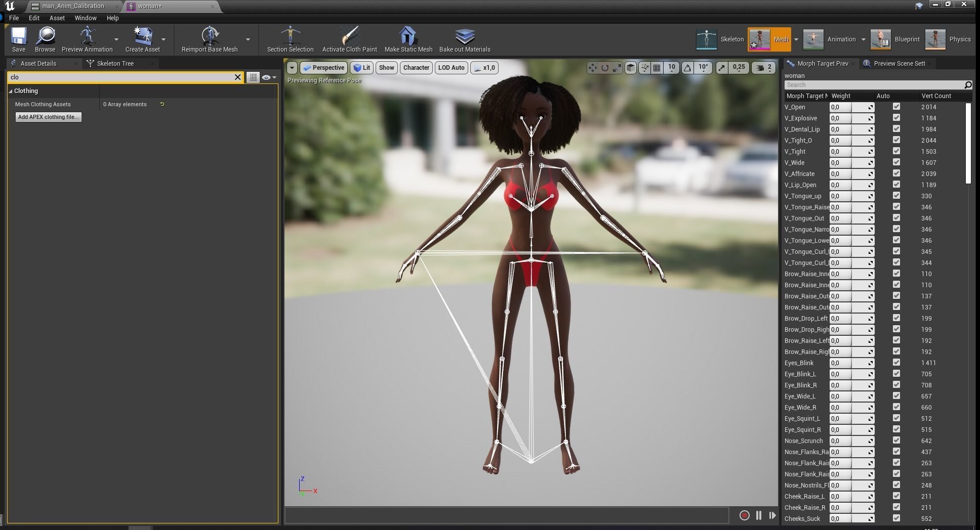Click the Perspective view button

[323, 68]
